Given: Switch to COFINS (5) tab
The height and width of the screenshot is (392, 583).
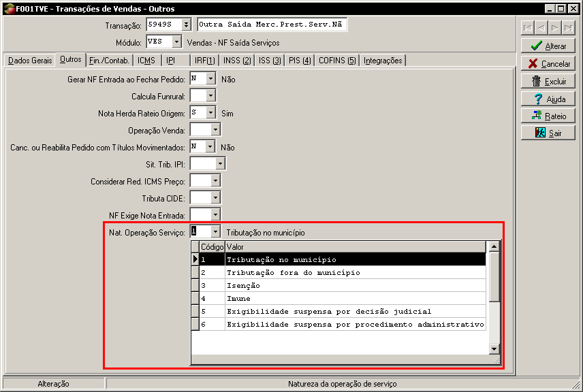Looking at the screenshot, I should click(x=337, y=61).
